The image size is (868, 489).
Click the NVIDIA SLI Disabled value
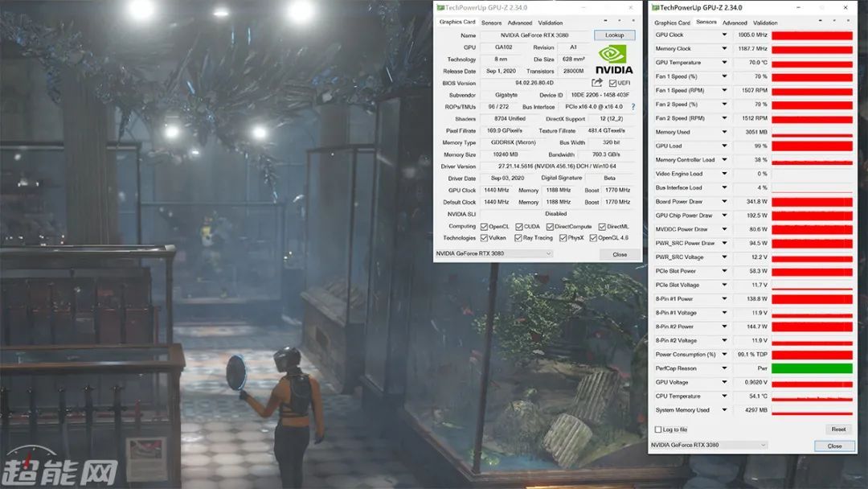pos(556,214)
